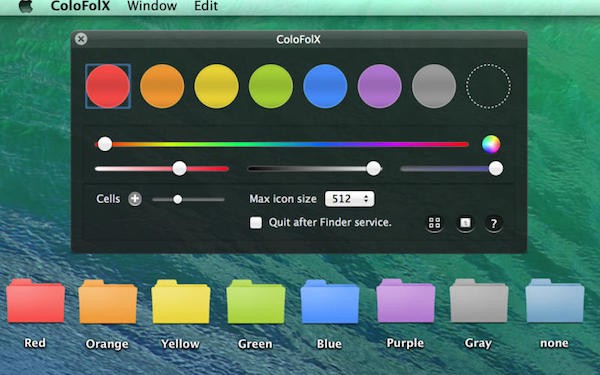Click the Max icon size label
The width and height of the screenshot is (600, 375).
(x=283, y=199)
